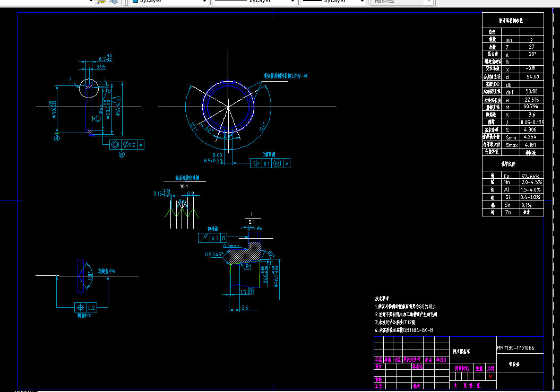Click the dnf symbol in parameter table
The image size is (560, 392).
click(510, 92)
